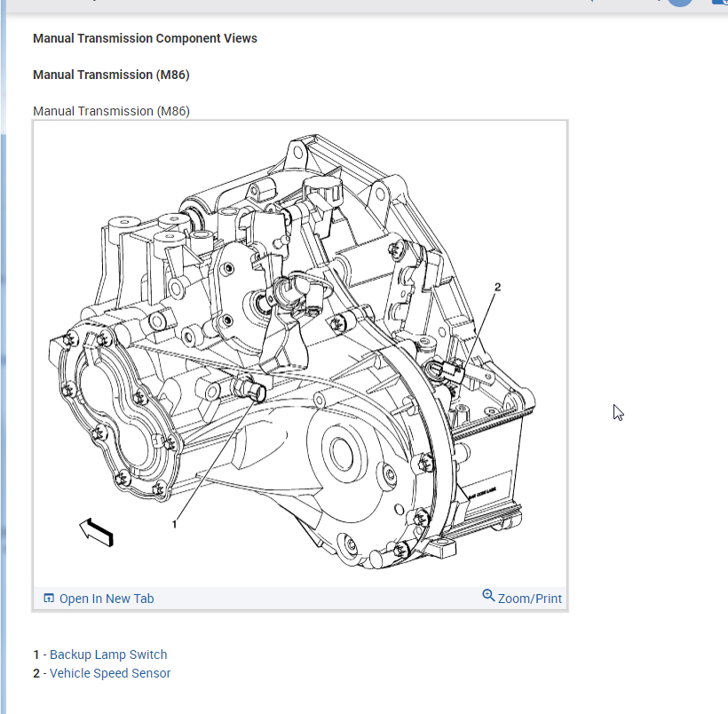Click callout number 1 in the diagram
Image resolution: width=728 pixels, height=714 pixels.
[x=175, y=524]
